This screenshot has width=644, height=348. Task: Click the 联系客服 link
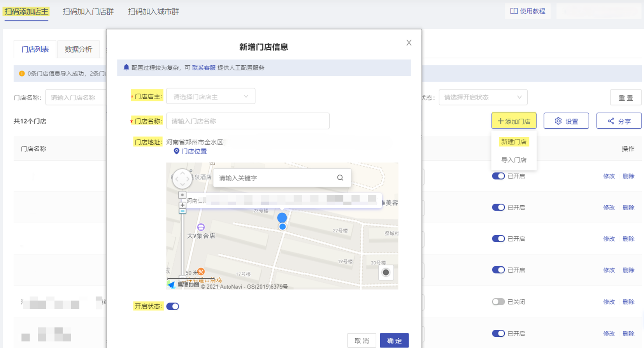pyautogui.click(x=204, y=68)
